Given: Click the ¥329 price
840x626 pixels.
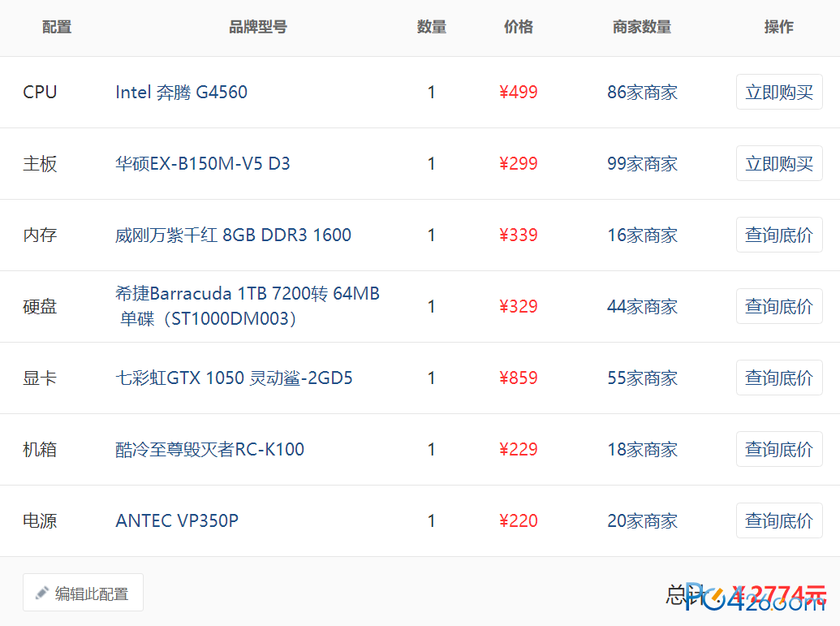Looking at the screenshot, I should [518, 306].
